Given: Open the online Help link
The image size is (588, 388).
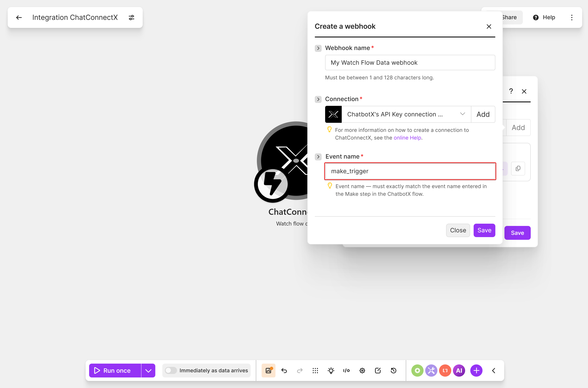Looking at the screenshot, I should 407,138.
